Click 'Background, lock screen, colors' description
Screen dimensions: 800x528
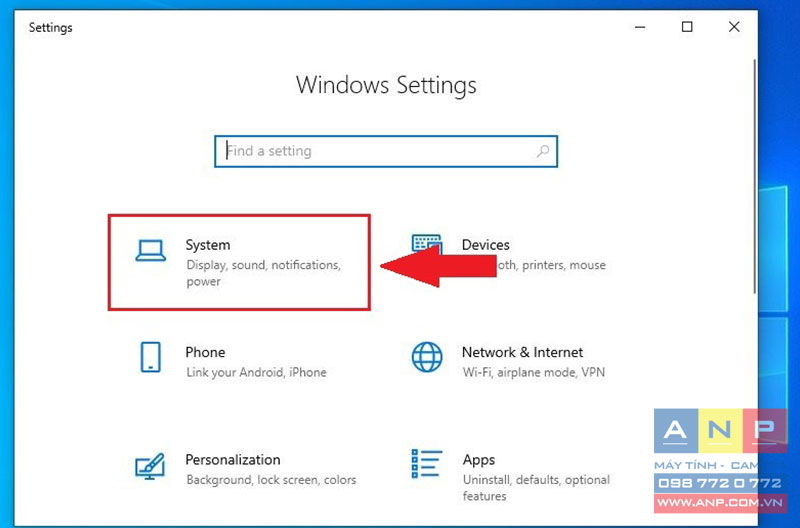(x=271, y=480)
